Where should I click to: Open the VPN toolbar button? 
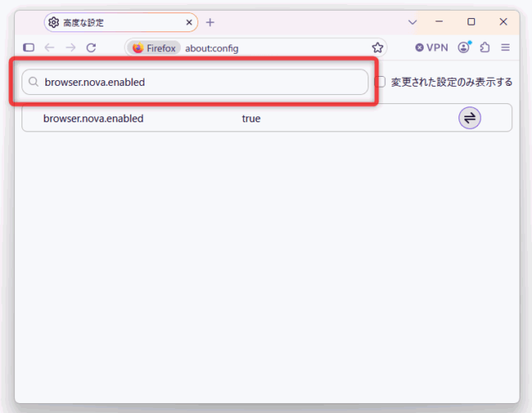coord(431,48)
